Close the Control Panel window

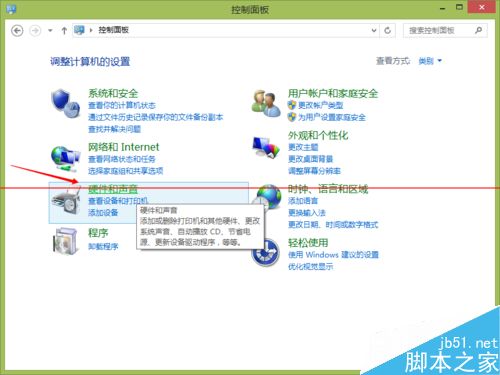481,7
